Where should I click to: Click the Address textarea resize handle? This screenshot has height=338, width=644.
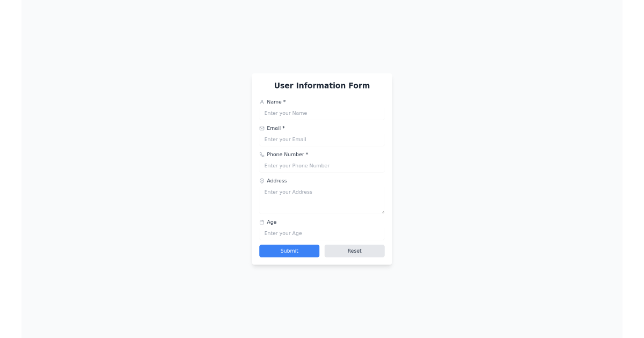click(383, 211)
